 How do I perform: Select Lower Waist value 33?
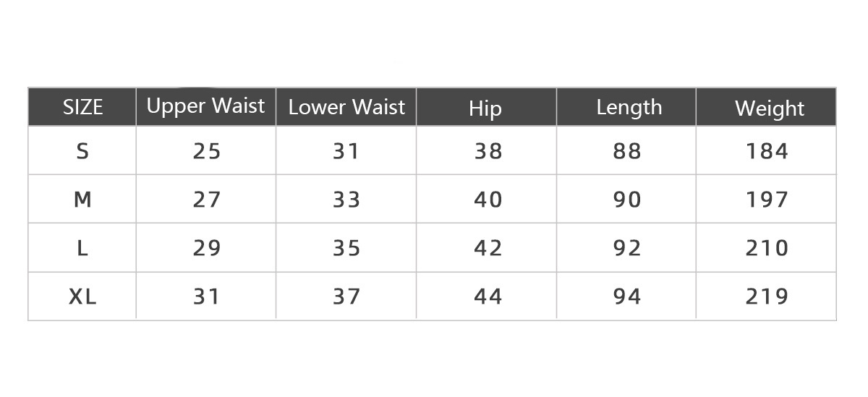coord(346,200)
